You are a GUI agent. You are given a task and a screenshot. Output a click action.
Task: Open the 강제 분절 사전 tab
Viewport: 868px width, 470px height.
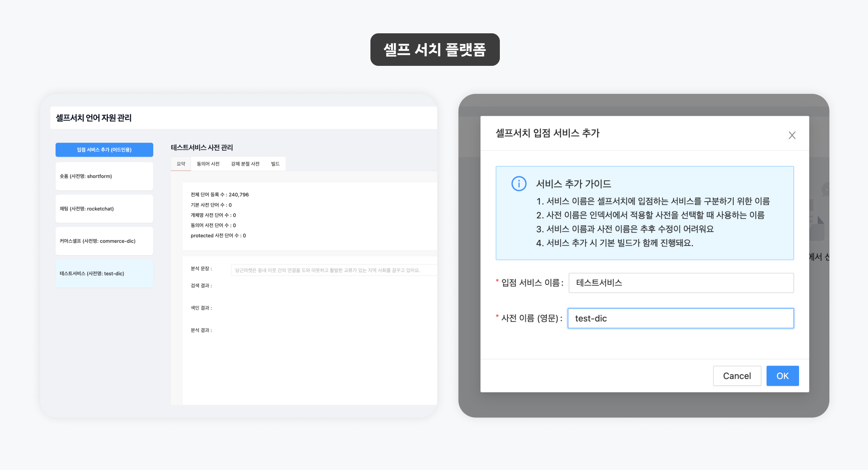(245, 163)
